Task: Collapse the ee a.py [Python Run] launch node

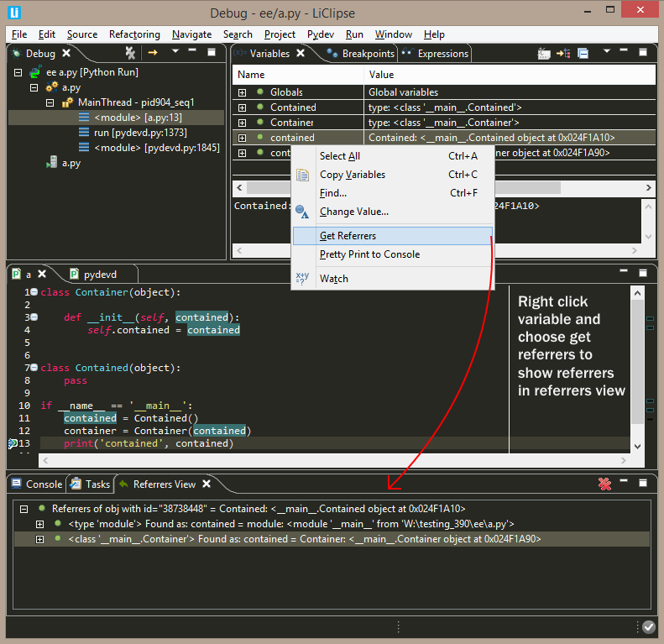Action: tap(18, 72)
